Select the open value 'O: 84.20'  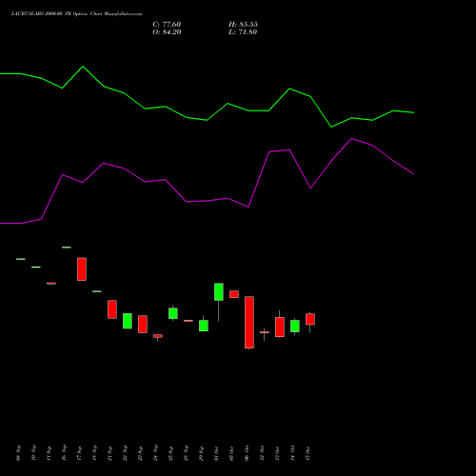[167, 32]
